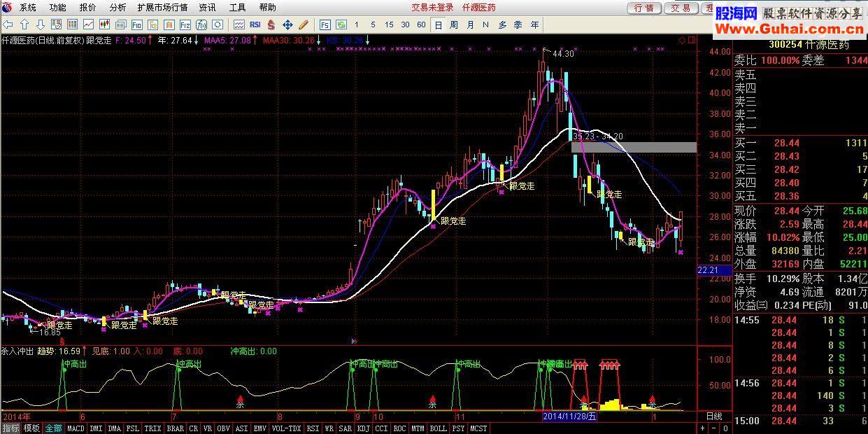
Task: Switch indicator to MCST
Action: (478, 428)
